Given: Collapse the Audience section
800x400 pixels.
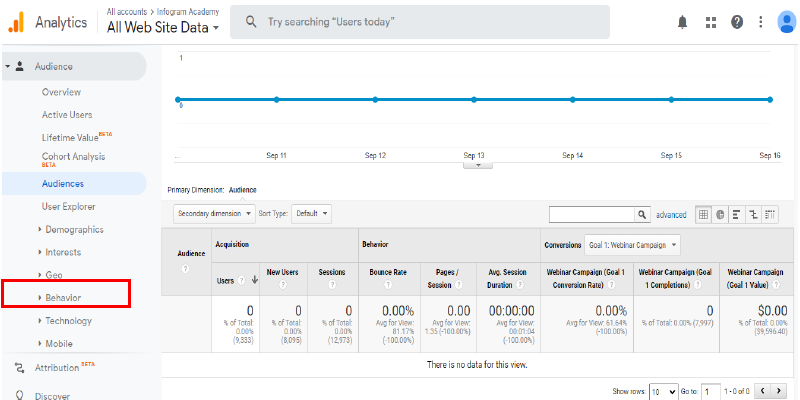Looking at the screenshot, I should (8, 67).
